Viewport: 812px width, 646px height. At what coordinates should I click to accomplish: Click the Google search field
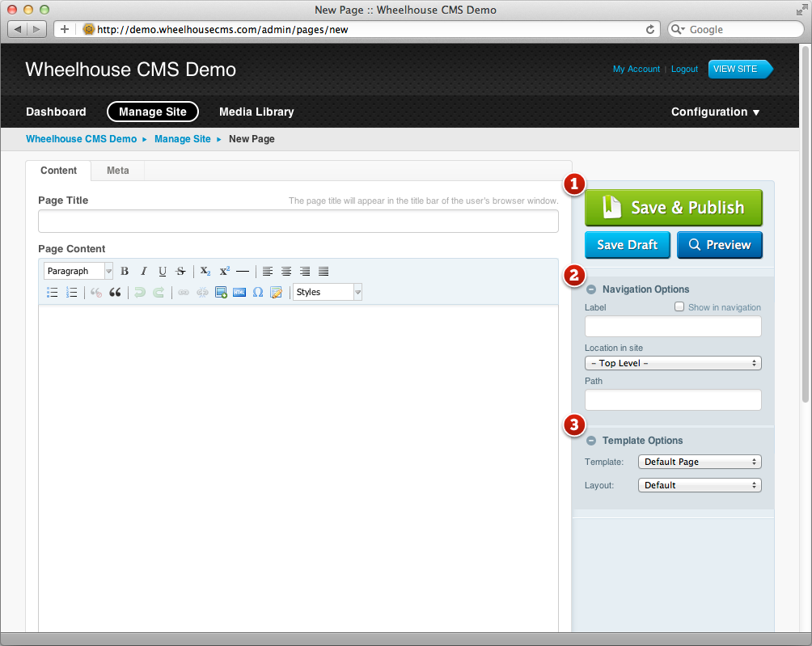tap(735, 29)
